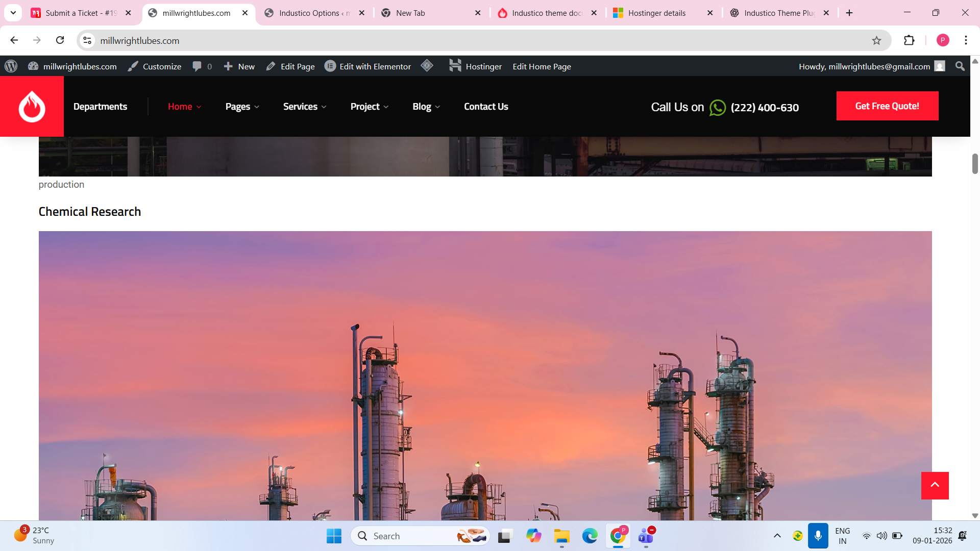Click the WhatsApp phone icon

pos(717,108)
